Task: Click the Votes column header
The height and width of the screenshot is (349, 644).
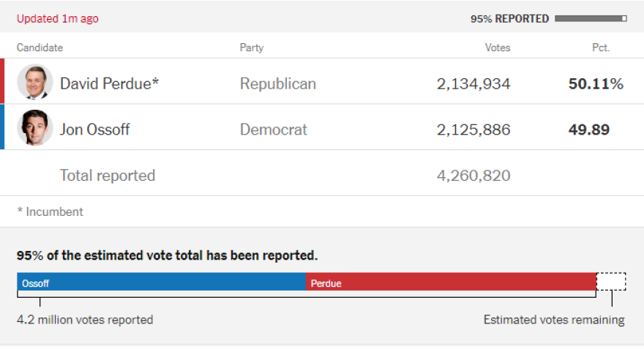Action: (x=498, y=48)
